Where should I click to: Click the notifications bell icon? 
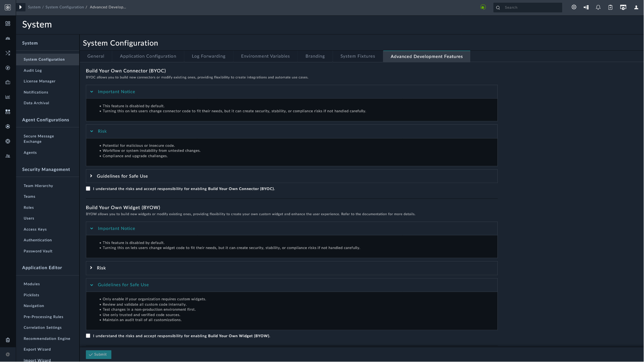pyautogui.click(x=598, y=7)
